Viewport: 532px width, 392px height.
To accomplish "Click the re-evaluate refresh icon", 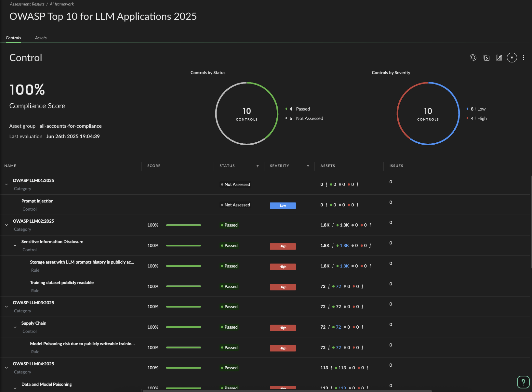I will pos(473,58).
